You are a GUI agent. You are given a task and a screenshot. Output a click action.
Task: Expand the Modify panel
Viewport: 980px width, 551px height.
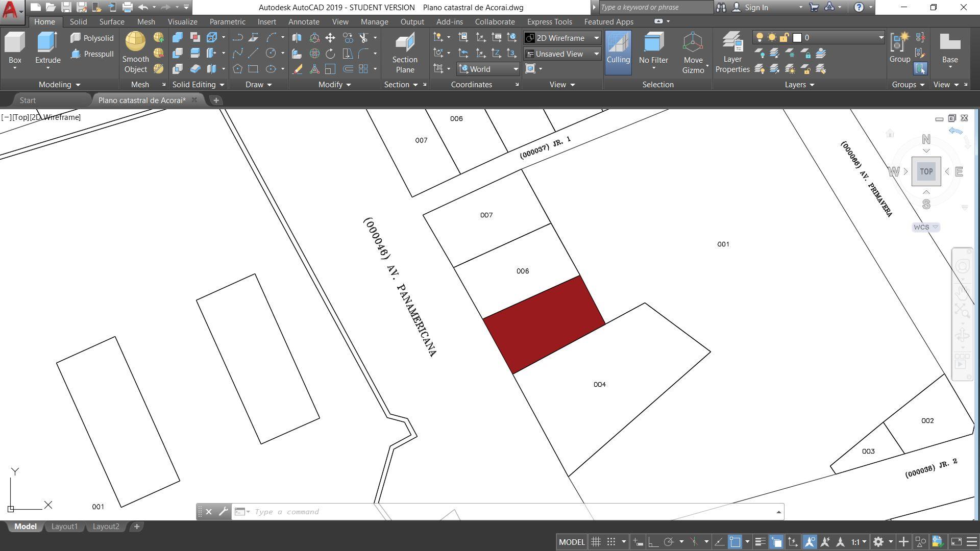334,85
